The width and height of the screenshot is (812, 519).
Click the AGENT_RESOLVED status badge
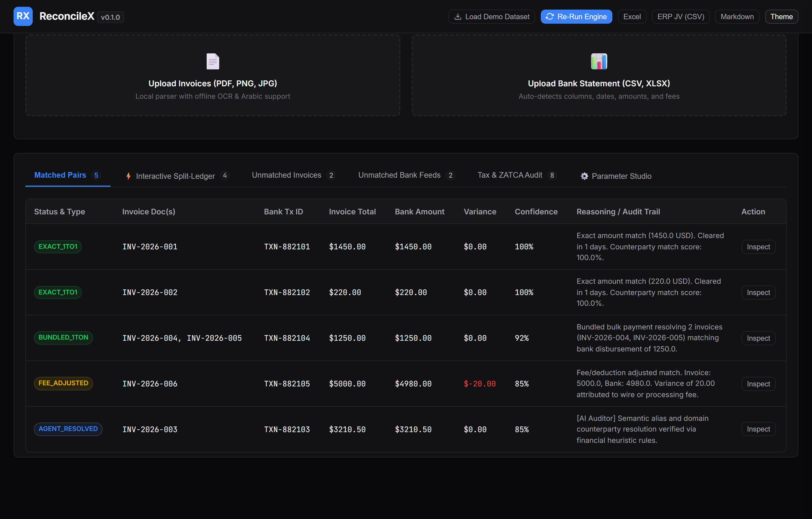68,429
